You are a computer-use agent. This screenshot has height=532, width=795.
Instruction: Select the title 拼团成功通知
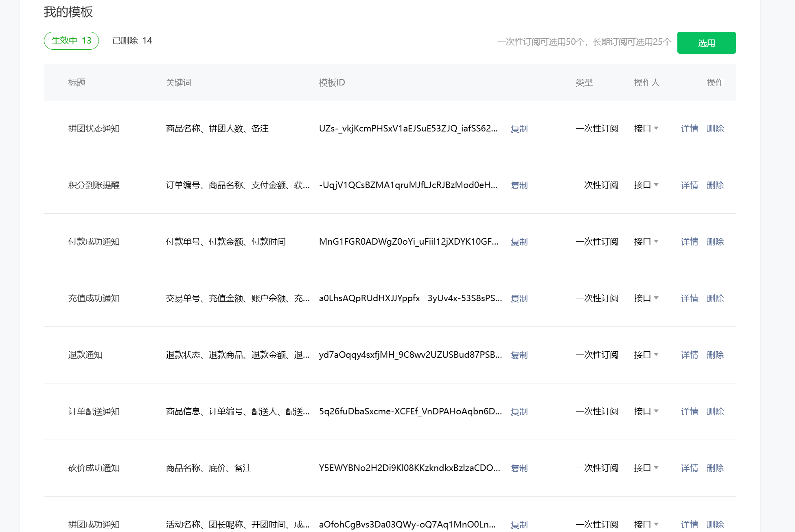94,525
